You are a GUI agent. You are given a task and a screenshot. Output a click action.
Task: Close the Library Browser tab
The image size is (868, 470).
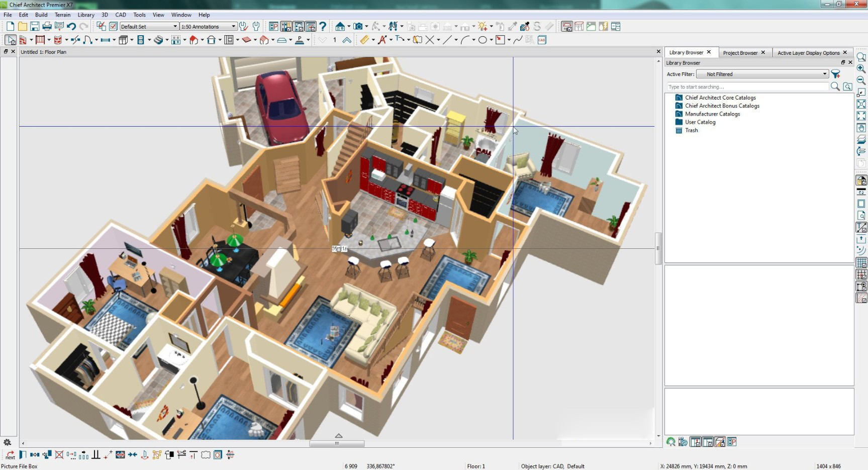pos(709,52)
